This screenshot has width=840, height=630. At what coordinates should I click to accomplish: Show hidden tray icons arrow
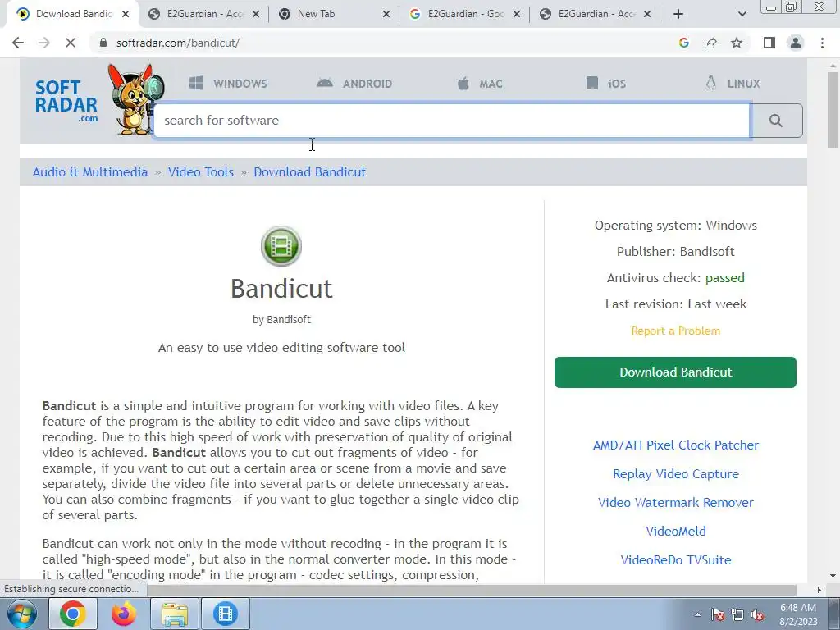(697, 614)
